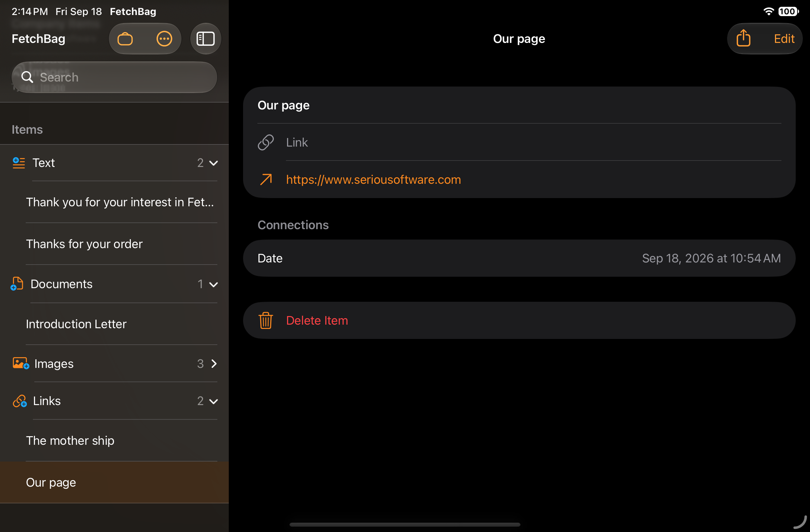Open the more options ellipsis menu
The width and height of the screenshot is (810, 532).
coord(164,39)
